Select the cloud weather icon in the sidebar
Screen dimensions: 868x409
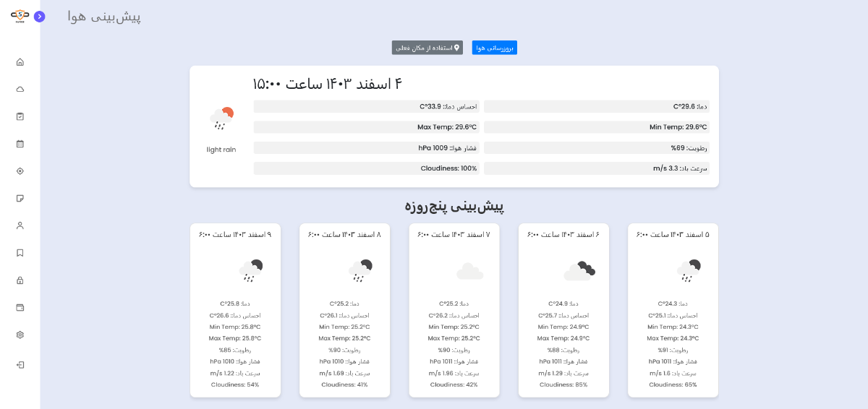(x=20, y=89)
